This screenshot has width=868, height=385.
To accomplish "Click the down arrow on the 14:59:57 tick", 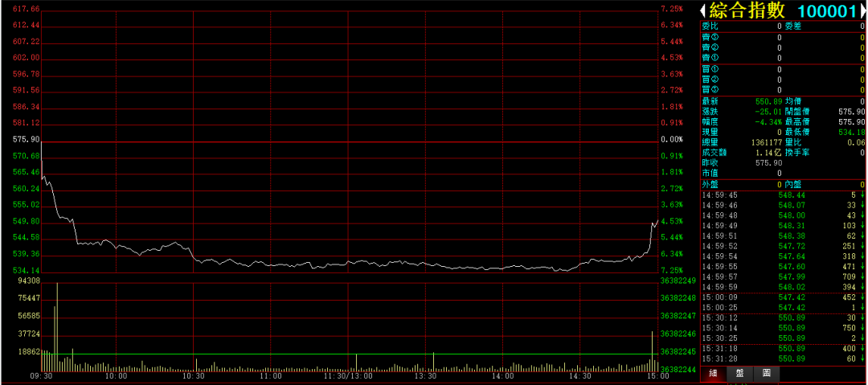I will click(x=862, y=276).
